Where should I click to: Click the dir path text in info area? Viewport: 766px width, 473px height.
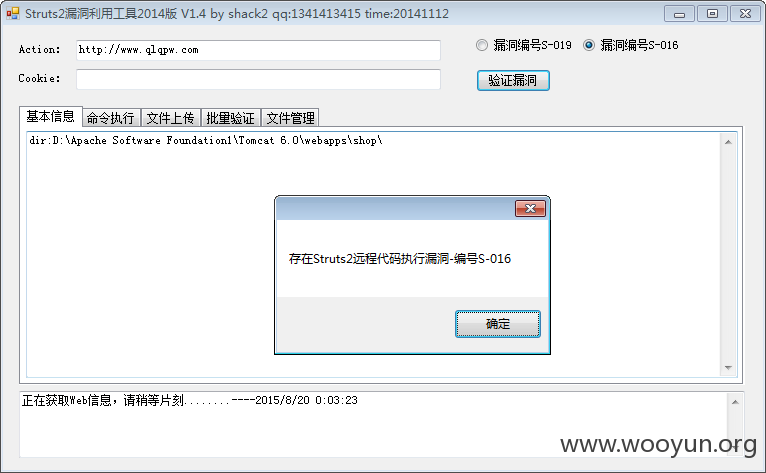click(206, 141)
